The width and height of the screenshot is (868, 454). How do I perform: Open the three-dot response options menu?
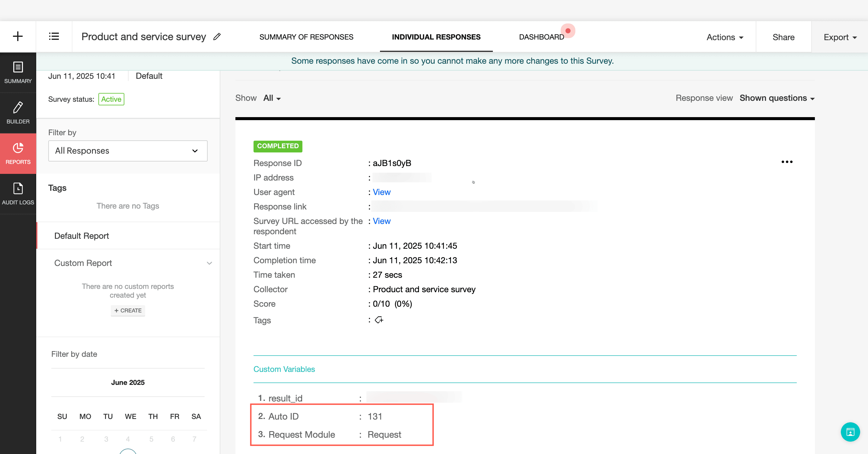pos(787,162)
